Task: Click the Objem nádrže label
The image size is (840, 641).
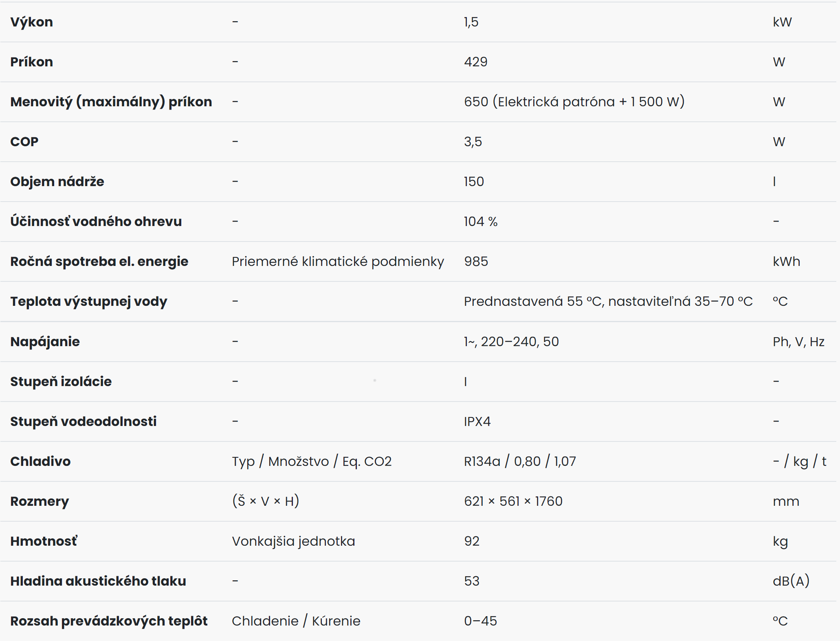Action: click(x=57, y=182)
